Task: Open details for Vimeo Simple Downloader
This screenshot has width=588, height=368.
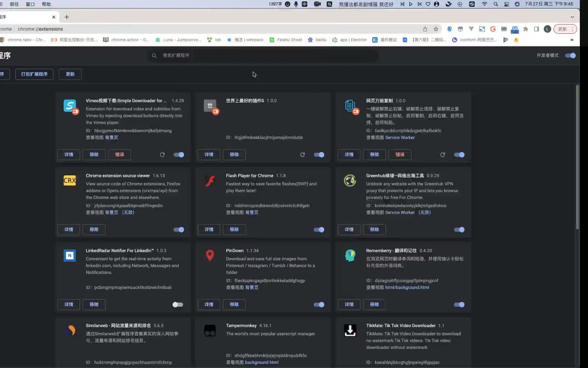Action: click(69, 155)
